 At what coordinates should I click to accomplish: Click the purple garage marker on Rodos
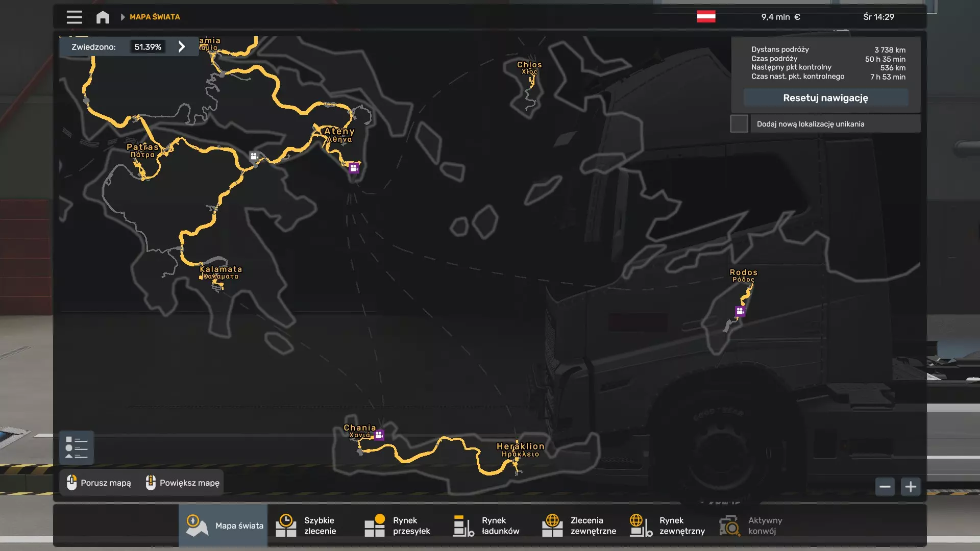pos(740,311)
